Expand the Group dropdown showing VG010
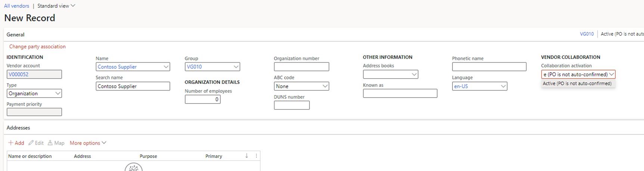 236,67
